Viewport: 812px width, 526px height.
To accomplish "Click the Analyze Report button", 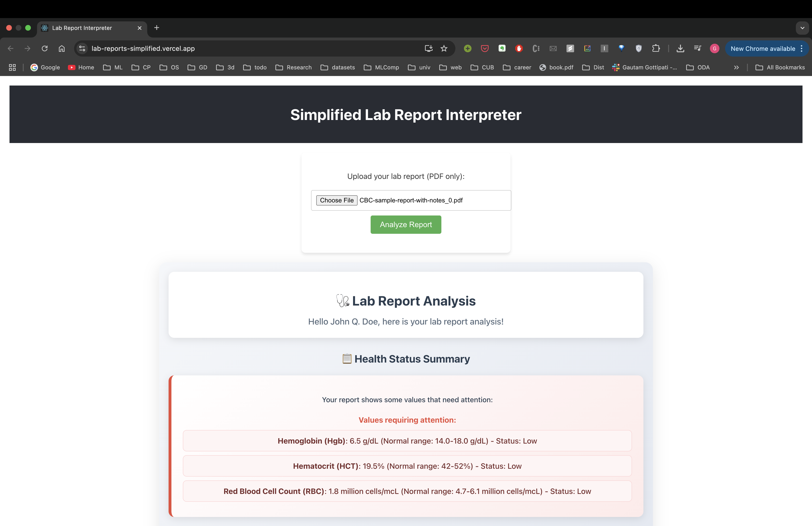I will tap(406, 225).
